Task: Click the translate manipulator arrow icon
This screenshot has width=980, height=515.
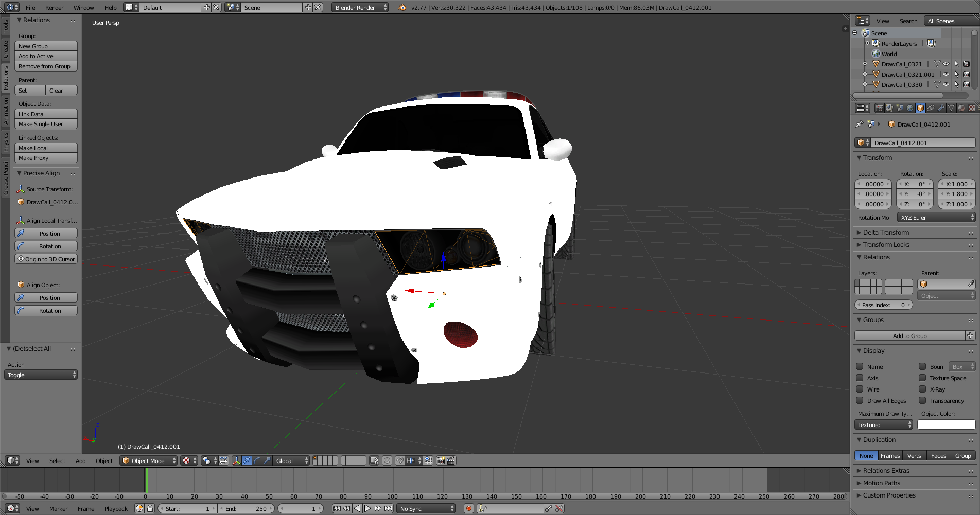Action: click(247, 460)
